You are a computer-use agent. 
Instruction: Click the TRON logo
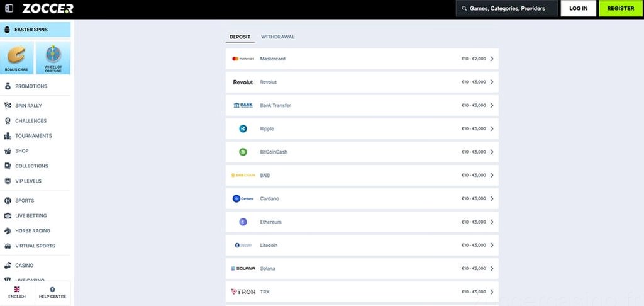point(243,292)
